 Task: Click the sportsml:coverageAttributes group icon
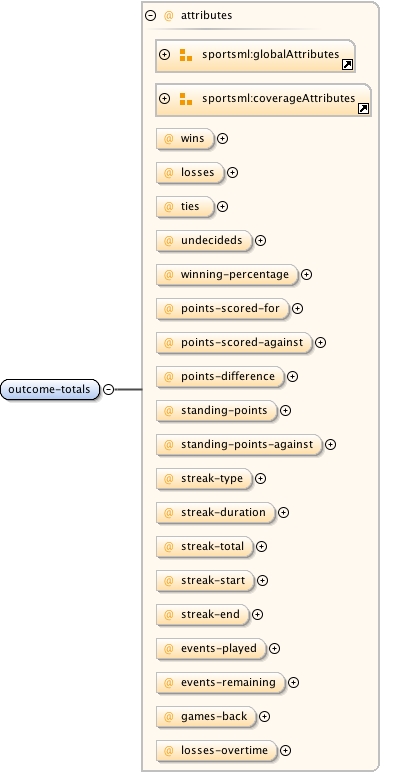point(186,99)
